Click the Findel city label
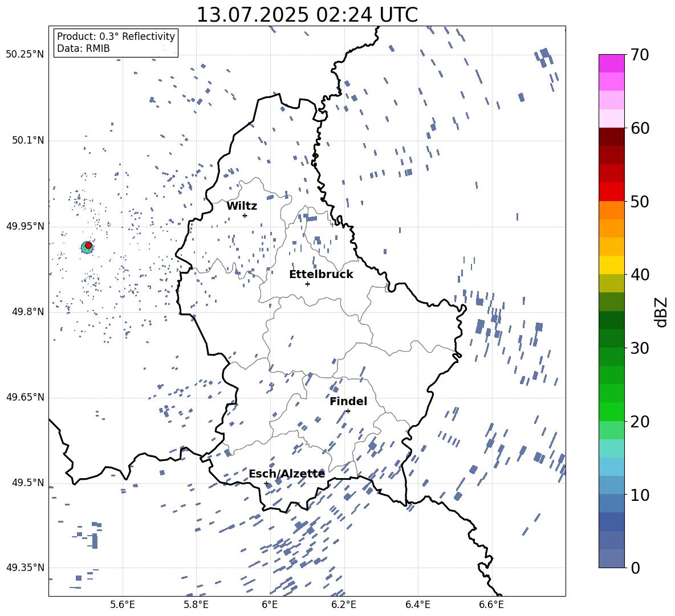This screenshot has height=616, width=675. coord(348,401)
